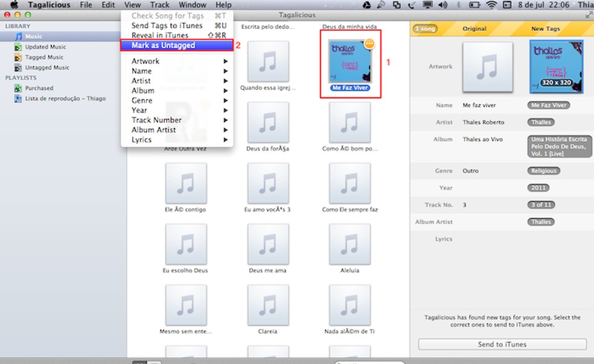
Task: Select Nada alÃ©m de Ti song artwork
Action: click(x=350, y=305)
